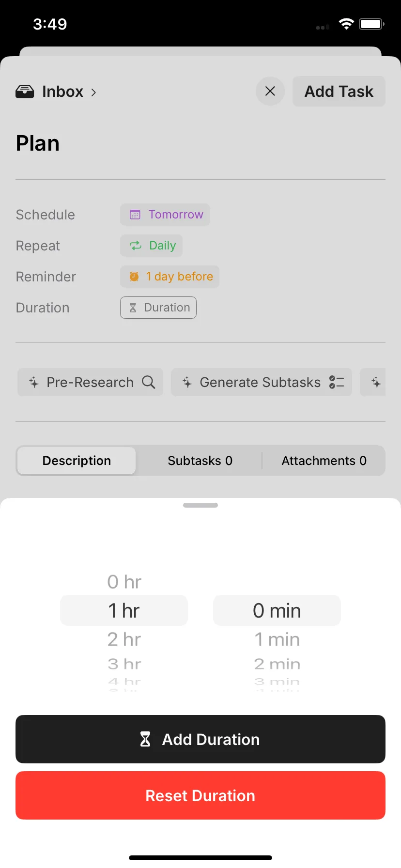Tap the calendar icon next to Tomorrow
The width and height of the screenshot is (401, 868).
(135, 215)
